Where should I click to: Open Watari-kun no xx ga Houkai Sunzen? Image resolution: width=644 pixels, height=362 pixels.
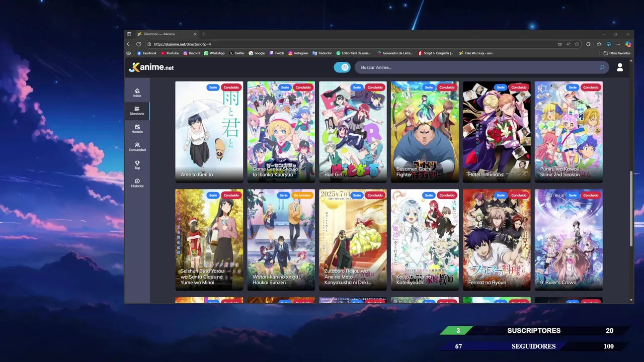point(281,240)
